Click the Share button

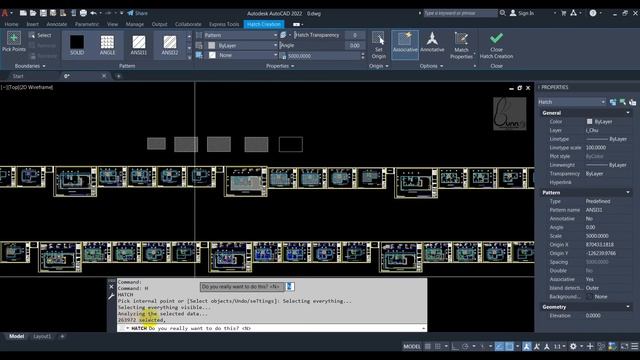click(x=138, y=13)
